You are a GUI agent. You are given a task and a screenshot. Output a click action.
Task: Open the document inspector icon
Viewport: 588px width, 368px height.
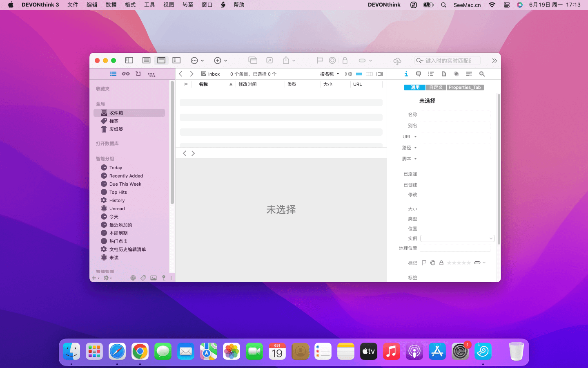[444, 74]
